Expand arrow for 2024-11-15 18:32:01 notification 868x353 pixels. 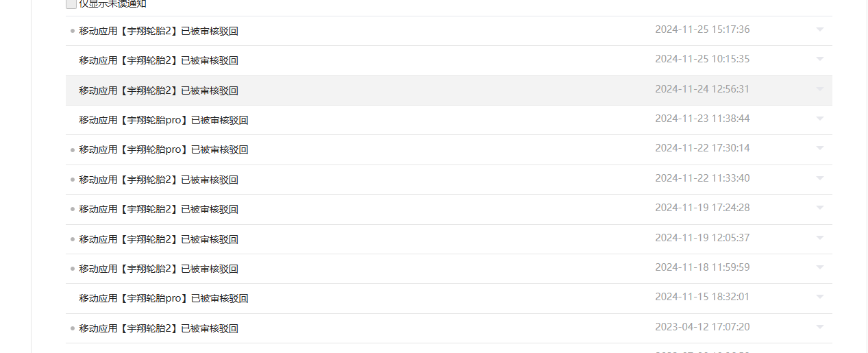[x=820, y=297]
